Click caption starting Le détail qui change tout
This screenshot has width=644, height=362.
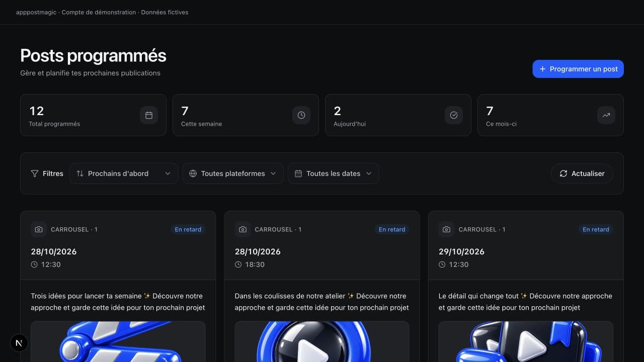point(525,302)
